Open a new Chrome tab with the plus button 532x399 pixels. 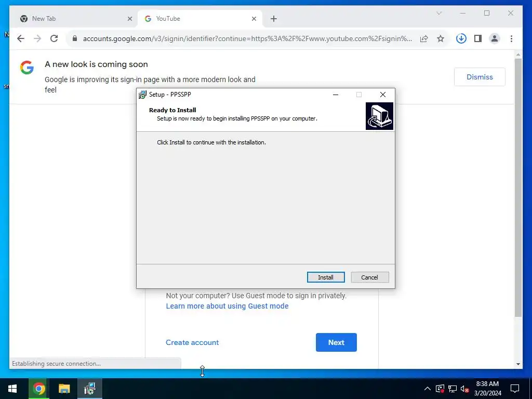[x=274, y=19]
